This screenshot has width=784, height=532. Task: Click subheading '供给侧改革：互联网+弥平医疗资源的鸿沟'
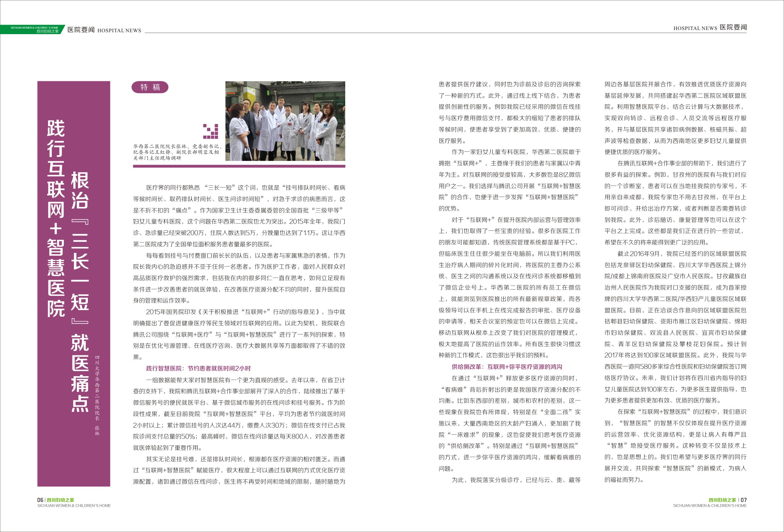click(x=507, y=367)
